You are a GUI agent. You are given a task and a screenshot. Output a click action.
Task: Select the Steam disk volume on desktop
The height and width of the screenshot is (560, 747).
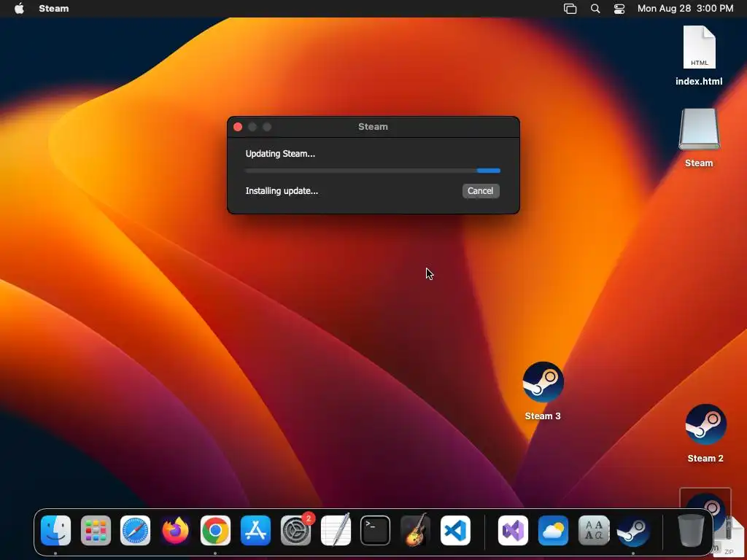(699, 138)
